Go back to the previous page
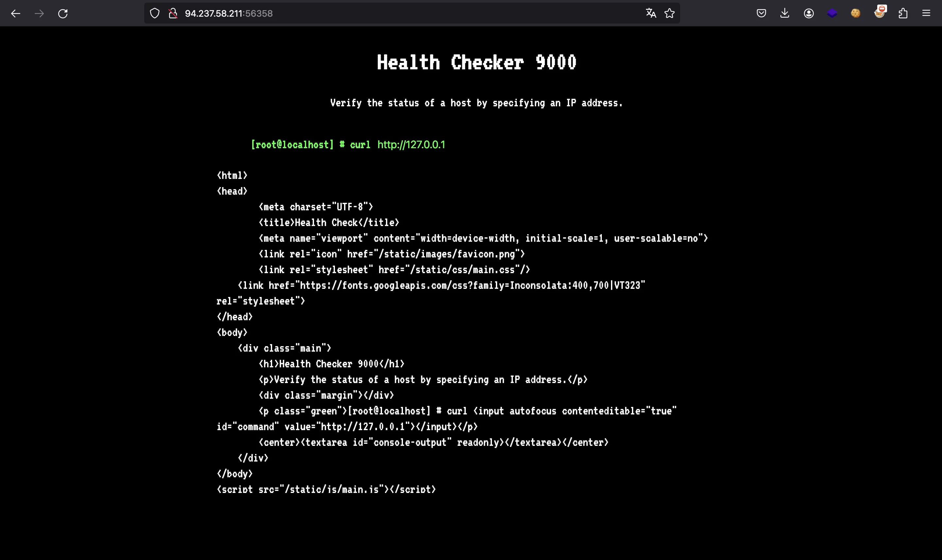This screenshot has width=942, height=560. (15, 14)
